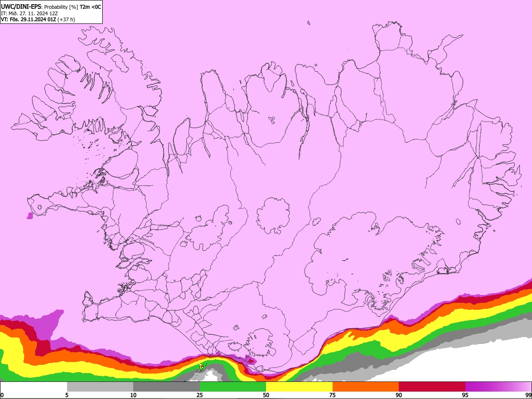The height and width of the screenshot is (399, 532).
Task: Click the small yellow island spot off the south coast
Action: [202, 367]
